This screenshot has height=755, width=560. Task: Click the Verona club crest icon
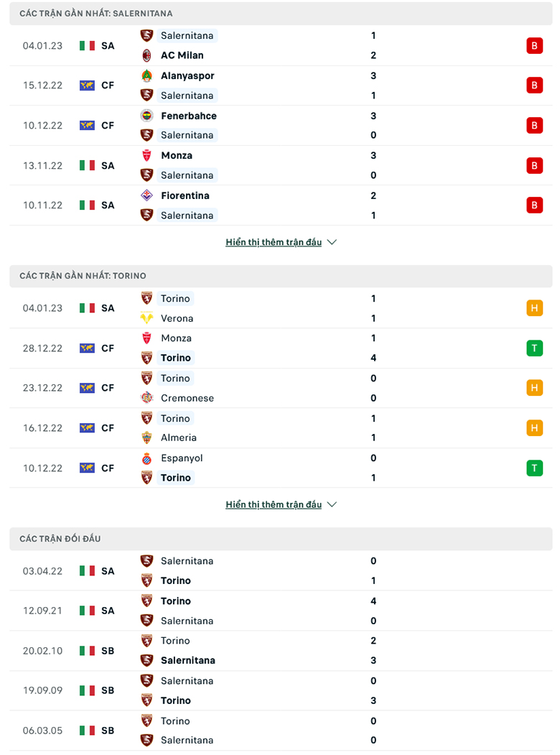click(146, 318)
